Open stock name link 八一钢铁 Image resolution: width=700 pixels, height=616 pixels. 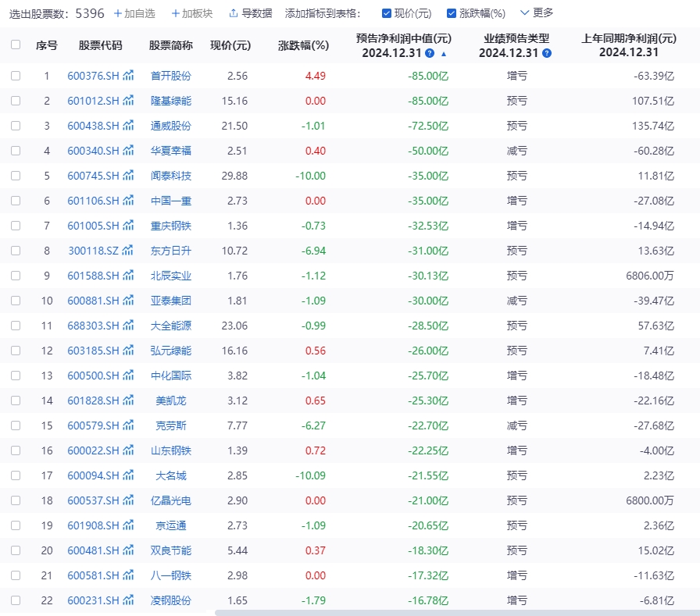171,575
